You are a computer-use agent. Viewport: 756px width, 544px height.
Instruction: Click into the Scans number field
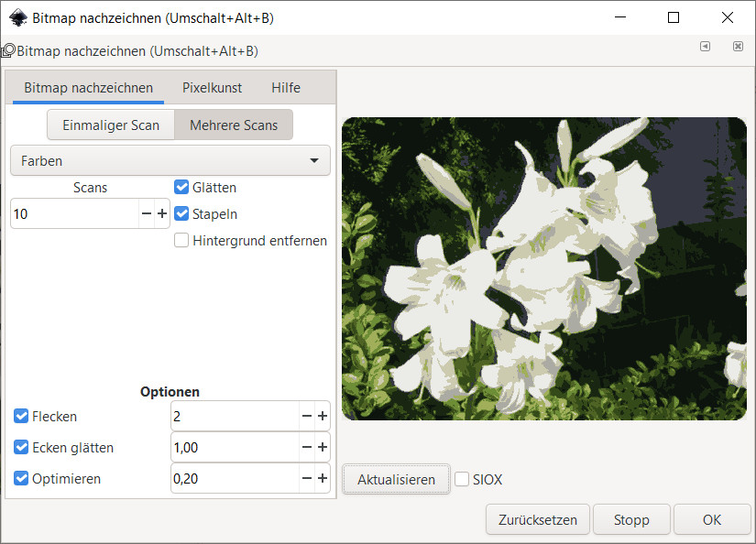tap(73, 213)
